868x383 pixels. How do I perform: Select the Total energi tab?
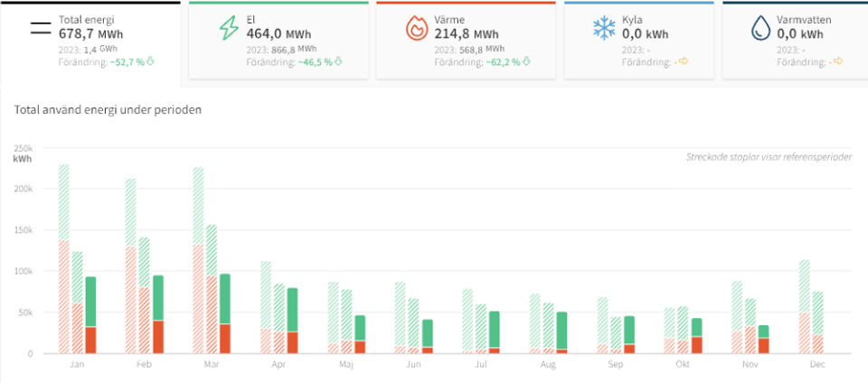coord(90,44)
